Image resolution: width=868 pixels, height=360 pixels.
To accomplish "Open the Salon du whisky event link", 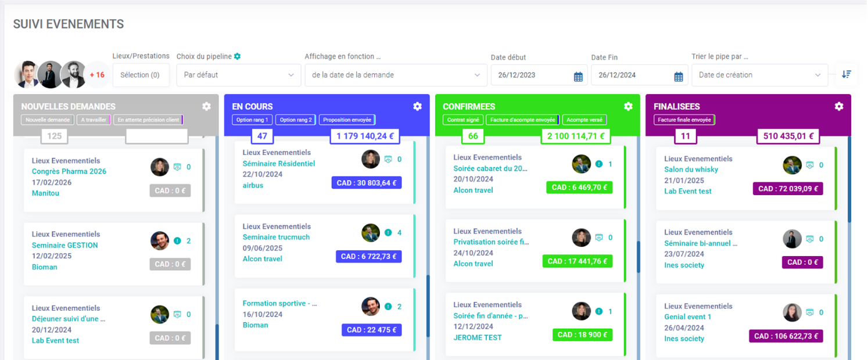I will tap(691, 170).
